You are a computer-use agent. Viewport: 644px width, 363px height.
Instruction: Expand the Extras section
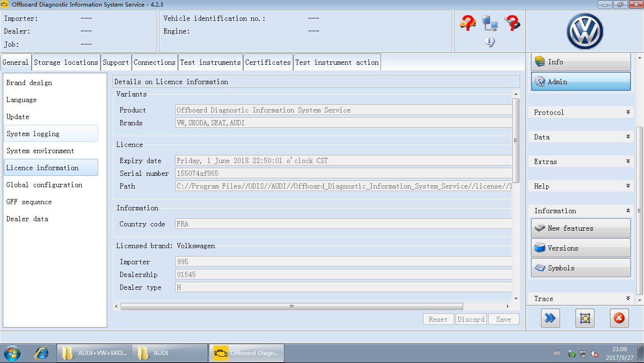[582, 162]
